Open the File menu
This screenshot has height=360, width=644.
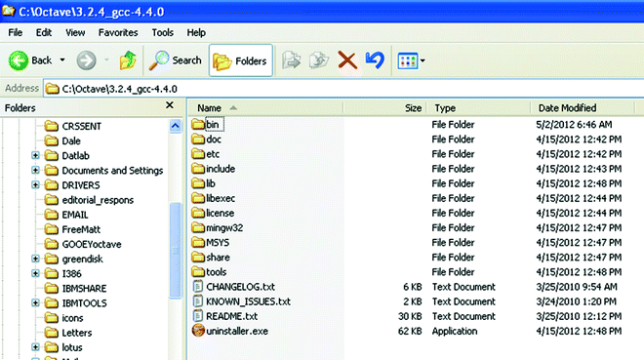(x=16, y=32)
